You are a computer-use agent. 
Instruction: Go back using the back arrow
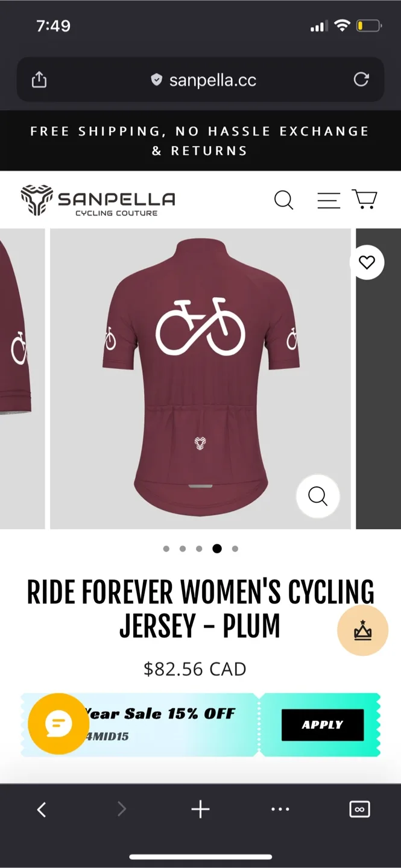pyautogui.click(x=42, y=810)
